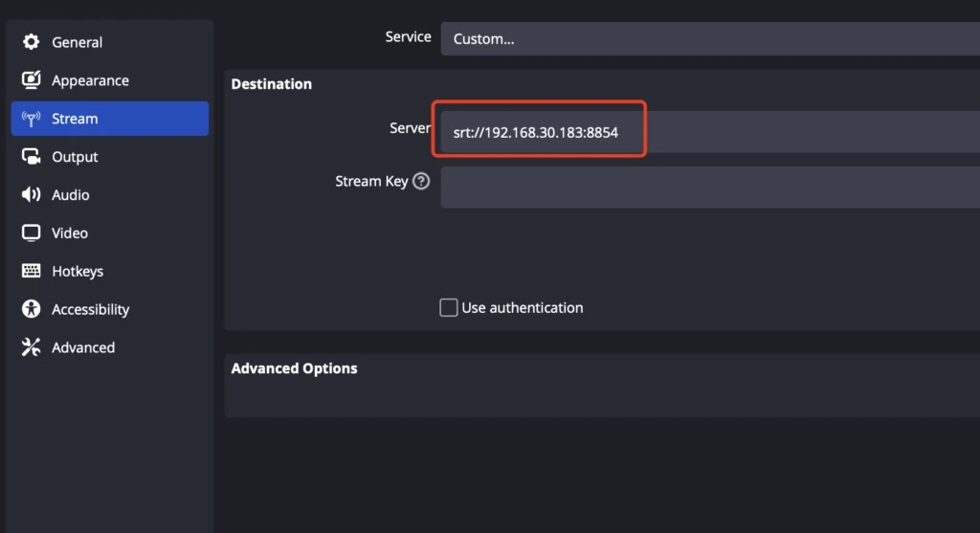Open the Service dropdown showing Custom...

[x=710, y=39]
